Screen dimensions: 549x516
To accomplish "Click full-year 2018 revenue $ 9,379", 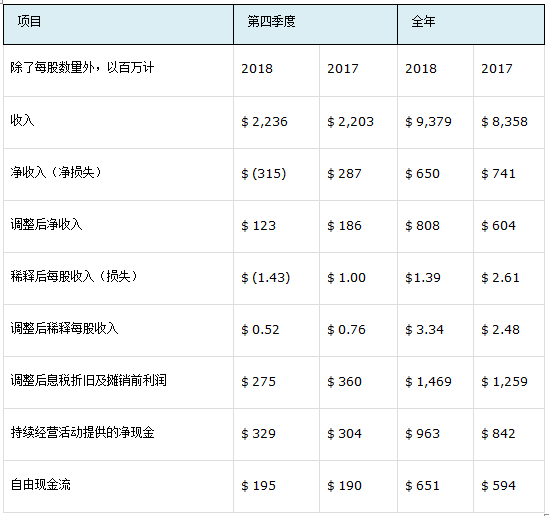I will [429, 122].
